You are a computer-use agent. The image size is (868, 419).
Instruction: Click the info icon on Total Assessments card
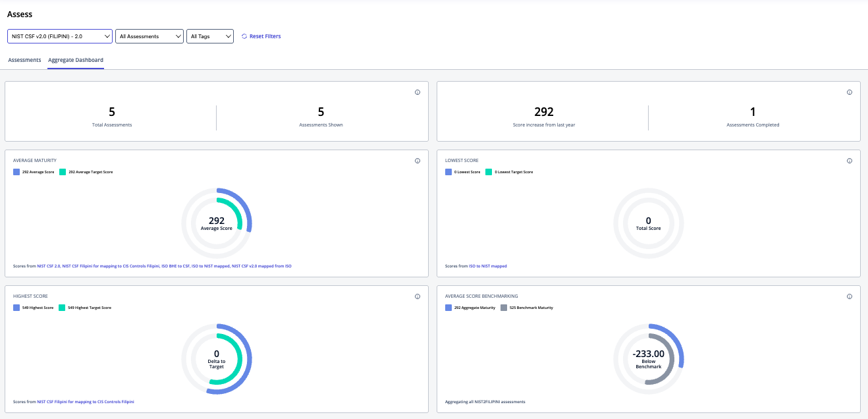tap(418, 92)
